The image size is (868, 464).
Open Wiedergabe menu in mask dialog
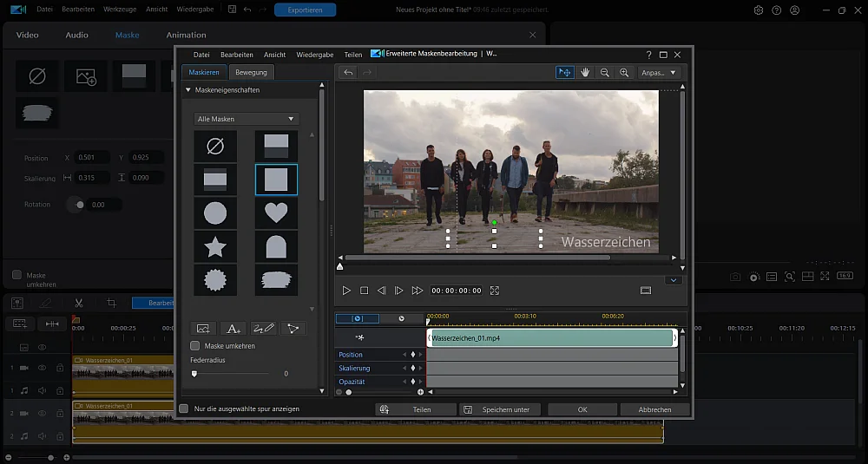(315, 55)
